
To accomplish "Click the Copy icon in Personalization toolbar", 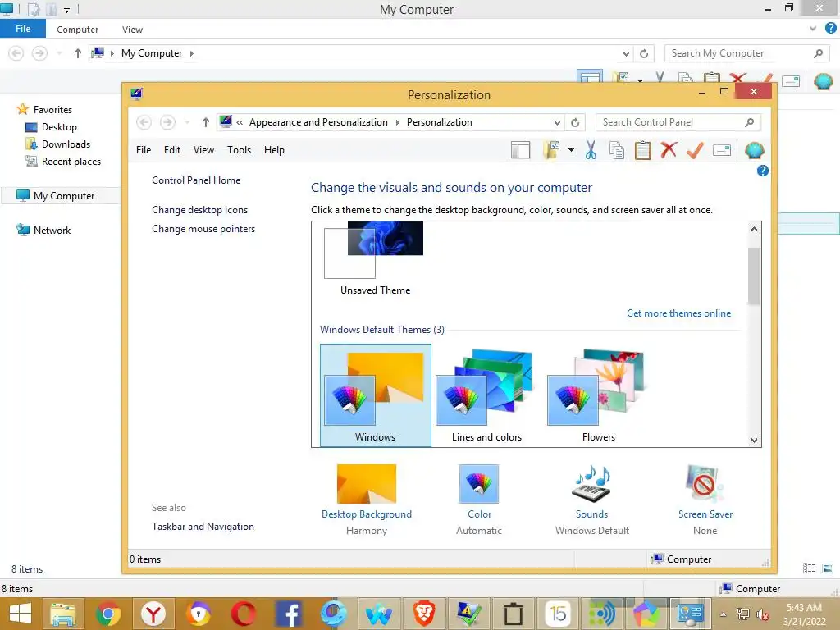I will pyautogui.click(x=617, y=151).
